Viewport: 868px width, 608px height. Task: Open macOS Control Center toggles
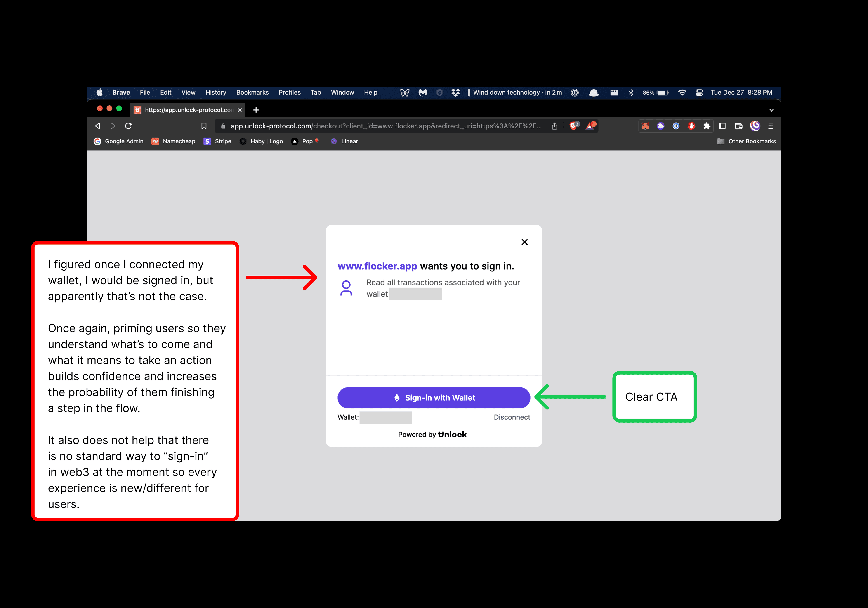[699, 92]
